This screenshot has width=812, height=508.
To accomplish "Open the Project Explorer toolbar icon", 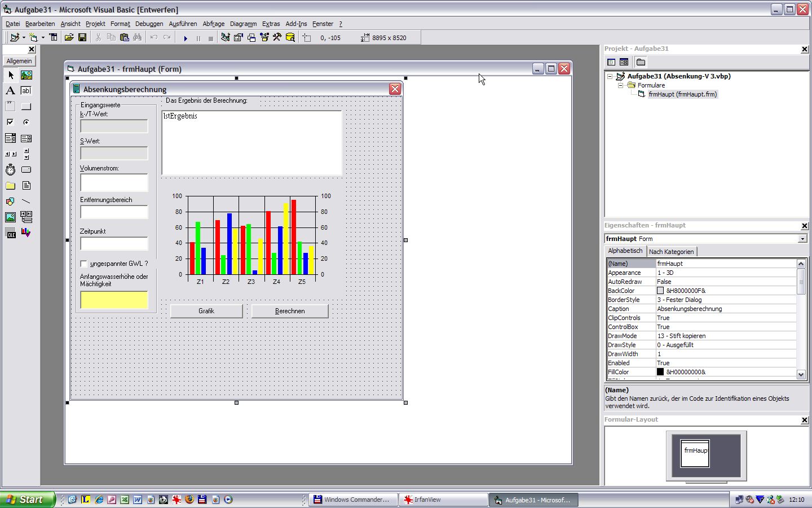I will click(226, 38).
